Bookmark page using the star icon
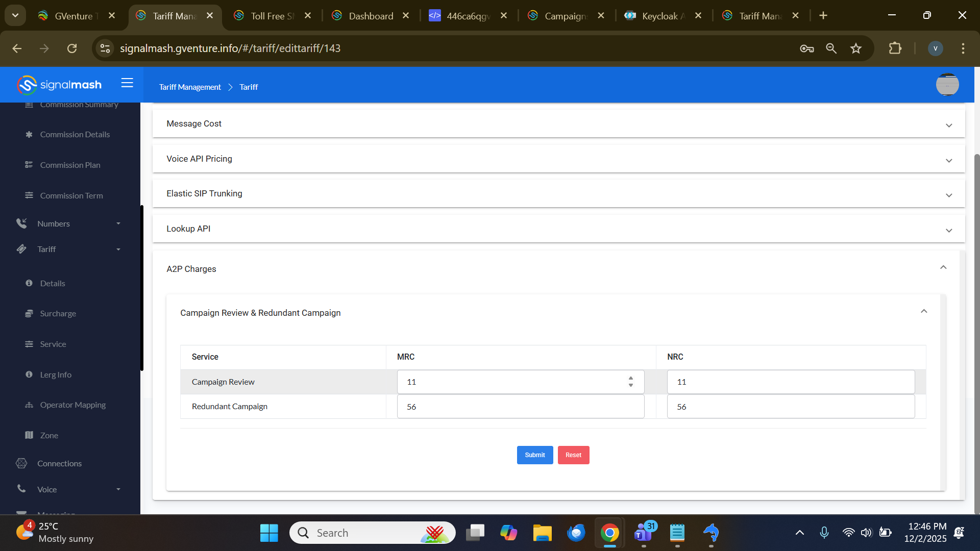The image size is (980, 551). point(856,48)
